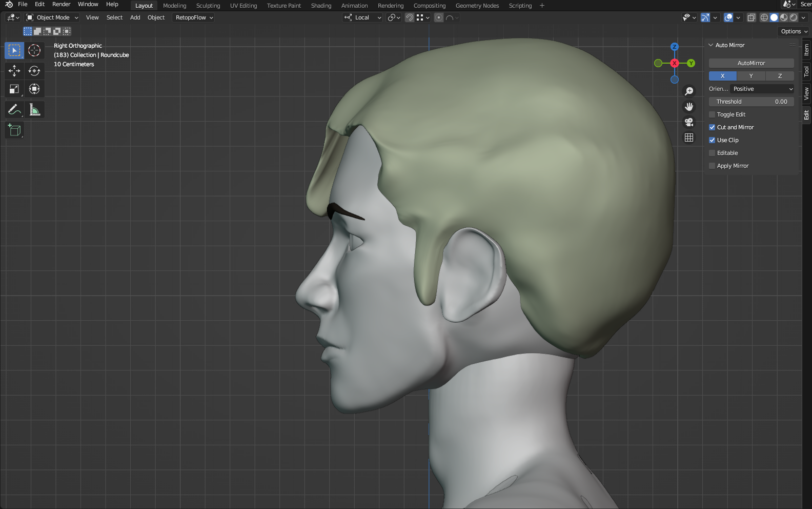Enable the Toggle Edit checkbox
The width and height of the screenshot is (812, 509).
point(712,114)
